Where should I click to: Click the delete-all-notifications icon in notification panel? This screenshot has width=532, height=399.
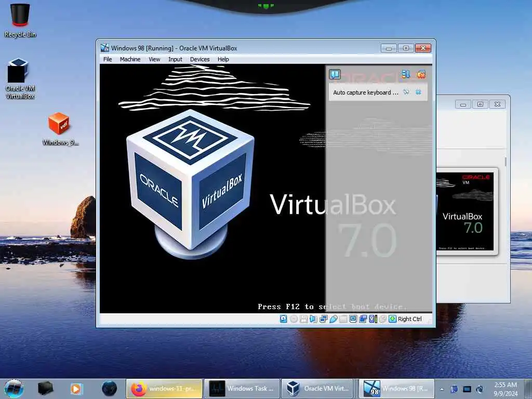pyautogui.click(x=421, y=74)
